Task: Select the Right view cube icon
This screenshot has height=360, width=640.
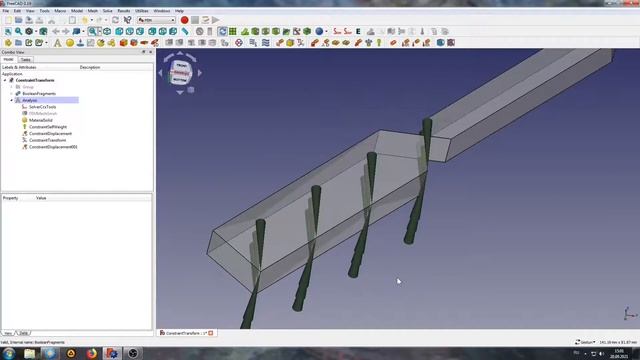Action: click(x=140, y=31)
